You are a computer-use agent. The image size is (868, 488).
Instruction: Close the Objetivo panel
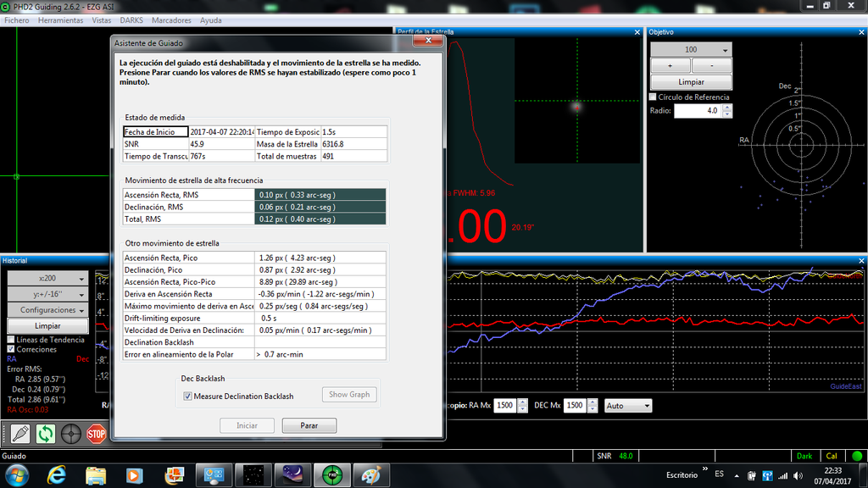click(861, 32)
